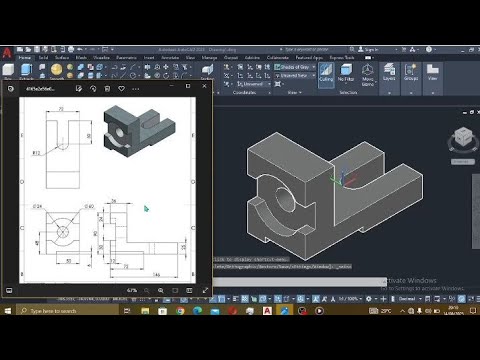The width and height of the screenshot is (480, 360).
Task: Click the Task View taskbar icon
Action: (x=127, y=311)
